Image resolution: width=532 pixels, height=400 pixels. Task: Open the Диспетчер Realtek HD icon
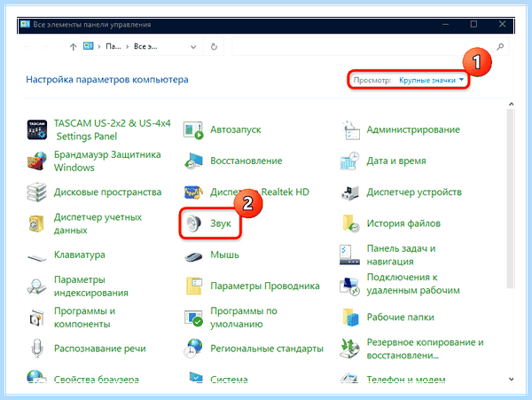pos(193,192)
